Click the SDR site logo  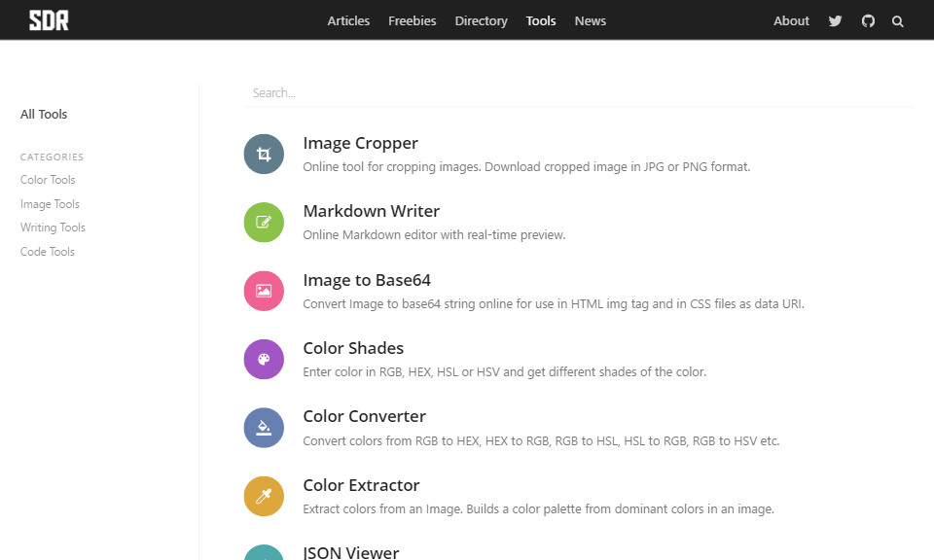pos(49,20)
